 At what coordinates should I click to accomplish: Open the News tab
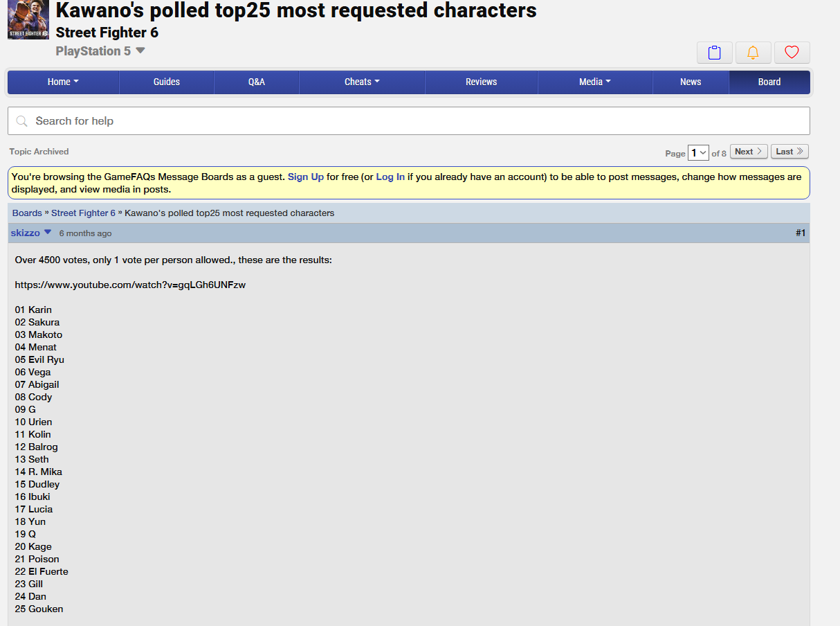[691, 82]
